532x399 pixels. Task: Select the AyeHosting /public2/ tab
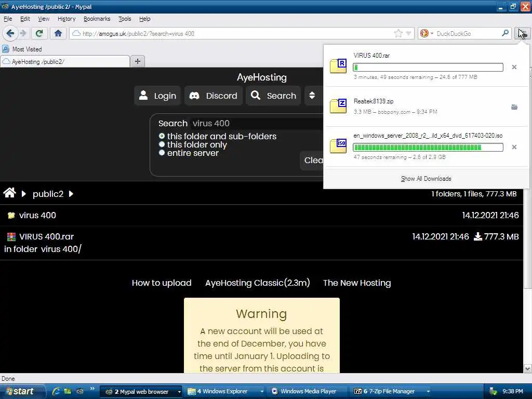(65, 62)
